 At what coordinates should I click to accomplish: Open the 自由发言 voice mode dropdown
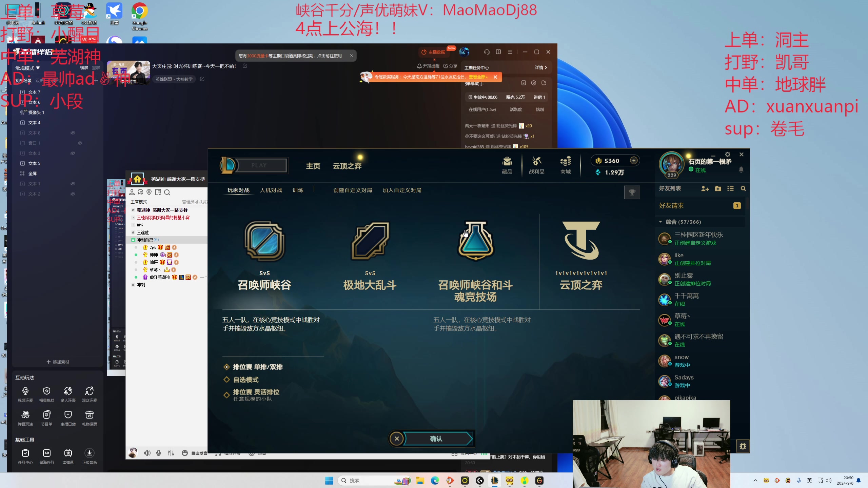point(199,453)
